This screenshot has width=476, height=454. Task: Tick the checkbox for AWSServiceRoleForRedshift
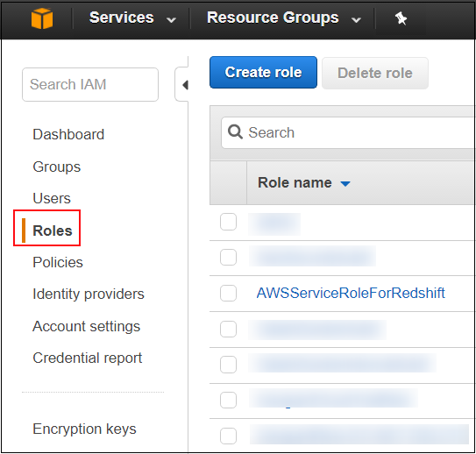228,293
